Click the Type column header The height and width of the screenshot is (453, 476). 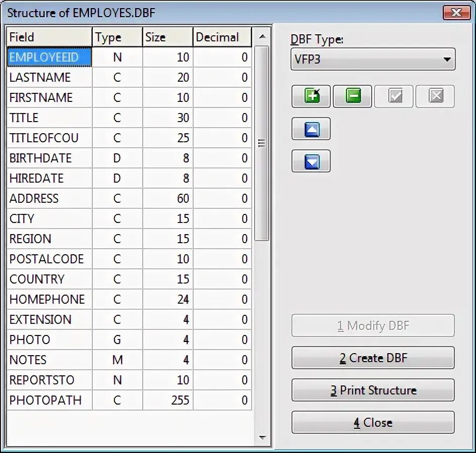coord(117,37)
